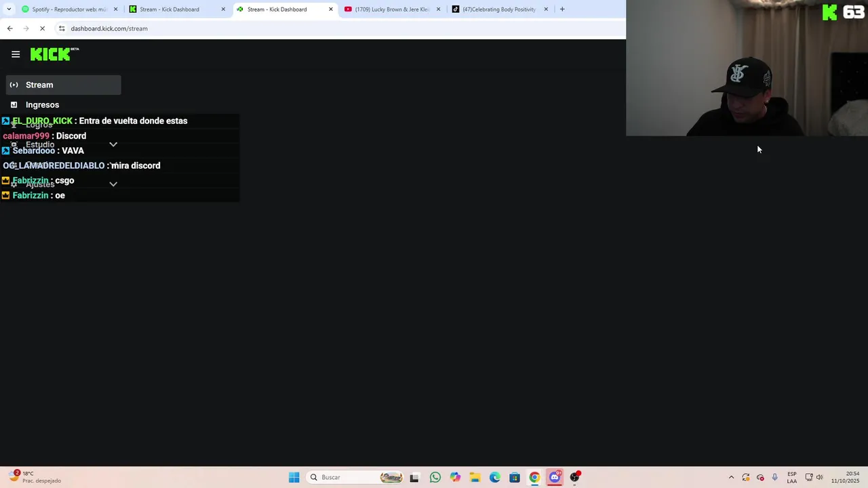Image resolution: width=868 pixels, height=488 pixels.
Task: Open WhatsApp from the taskbar
Action: [x=435, y=477]
